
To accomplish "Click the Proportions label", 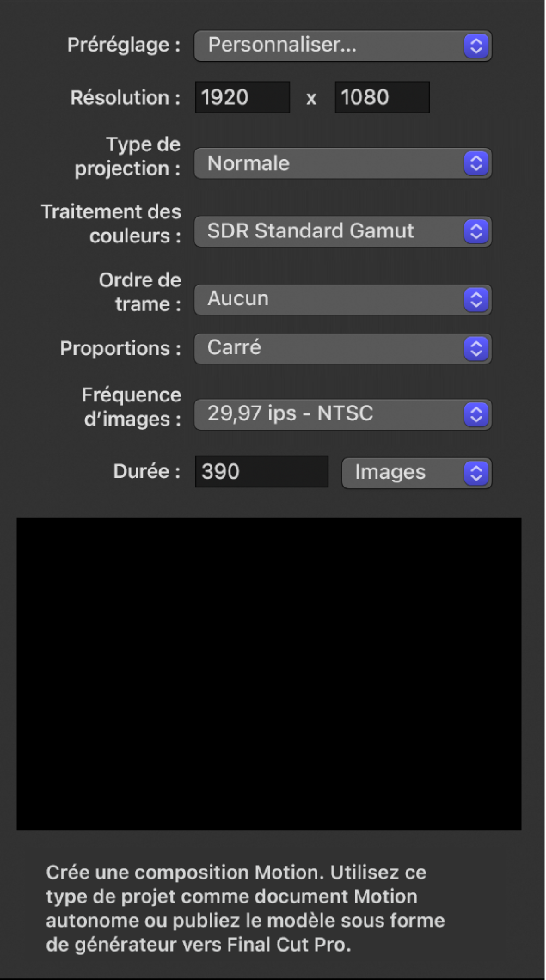I will click(x=120, y=349).
